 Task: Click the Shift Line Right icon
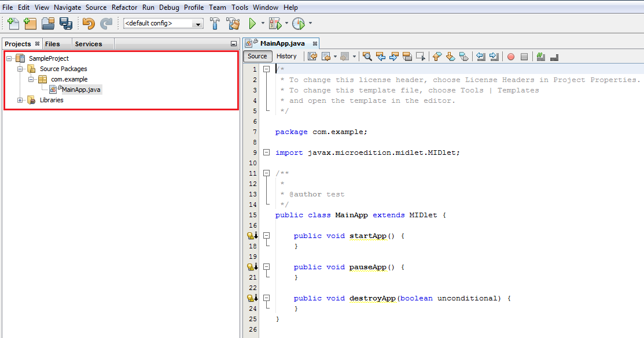494,57
